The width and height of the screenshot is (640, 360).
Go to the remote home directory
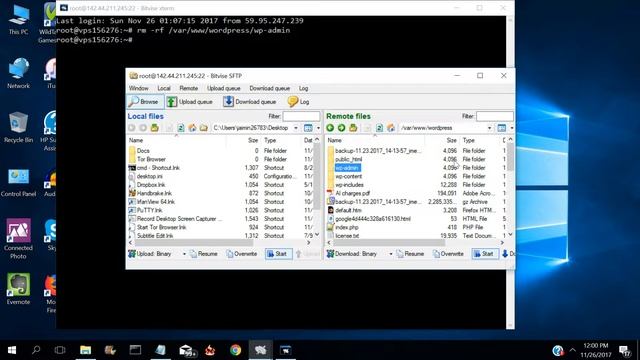click(391, 128)
